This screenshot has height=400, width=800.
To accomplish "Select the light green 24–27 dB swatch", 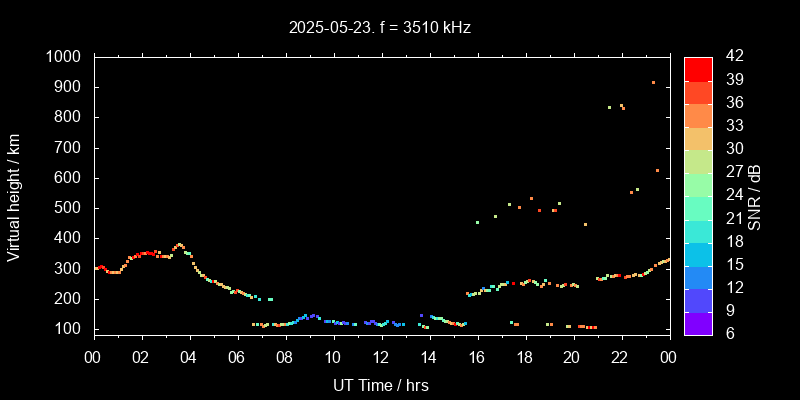I will pos(698,184).
